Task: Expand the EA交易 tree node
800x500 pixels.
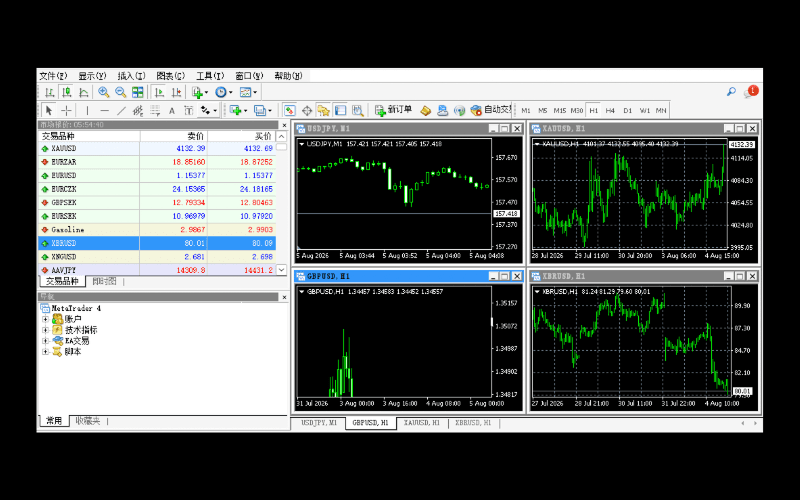Action: point(45,341)
